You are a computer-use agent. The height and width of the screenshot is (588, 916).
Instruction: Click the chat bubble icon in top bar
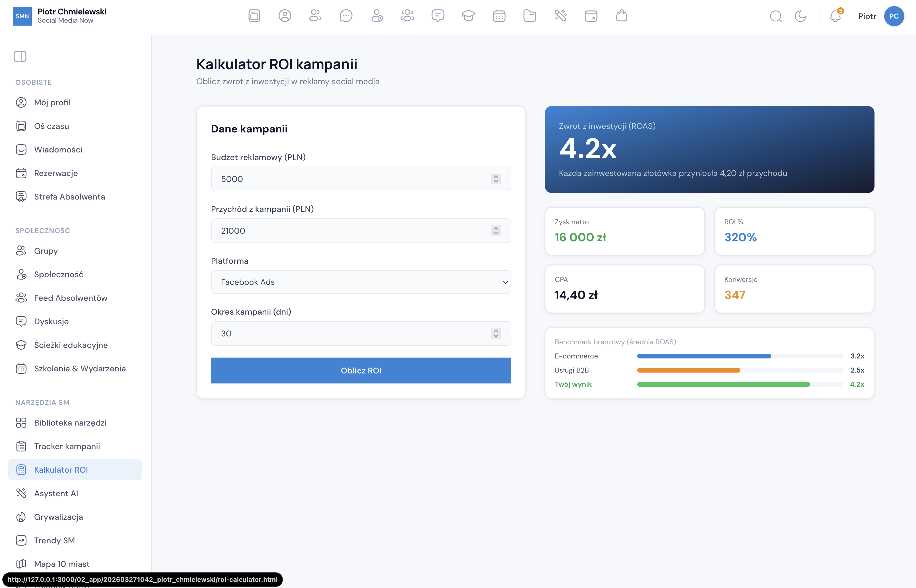[346, 16]
